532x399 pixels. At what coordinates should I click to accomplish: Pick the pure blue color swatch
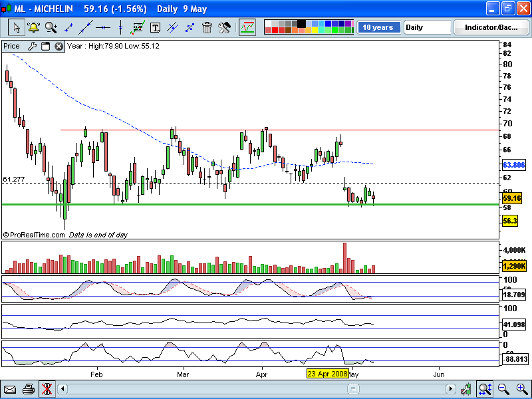tap(328, 24)
